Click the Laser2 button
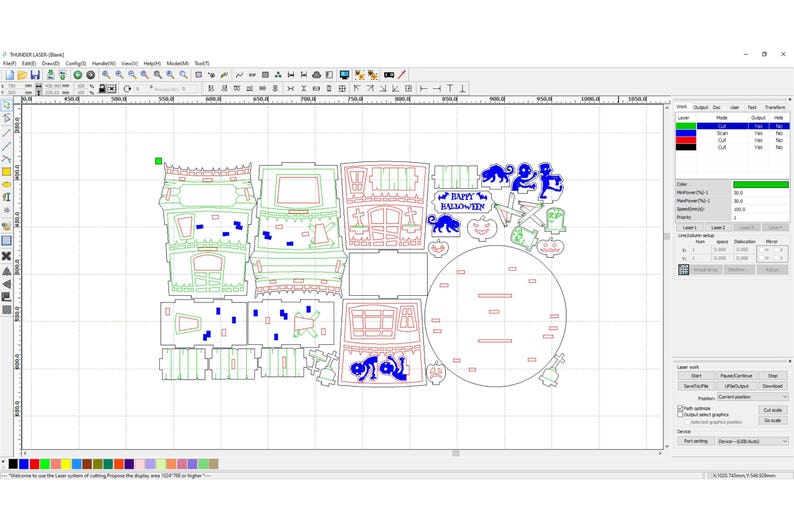Image resolution: width=794 pixels, height=529 pixels. click(718, 228)
